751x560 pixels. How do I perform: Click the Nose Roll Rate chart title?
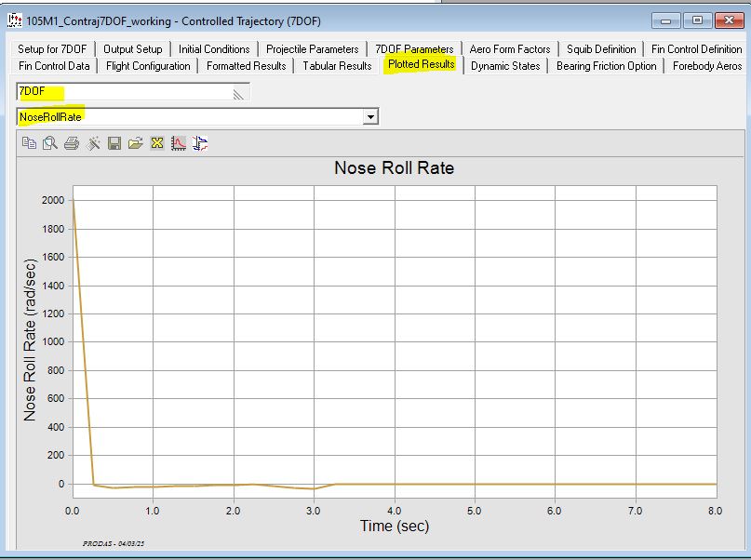394,168
